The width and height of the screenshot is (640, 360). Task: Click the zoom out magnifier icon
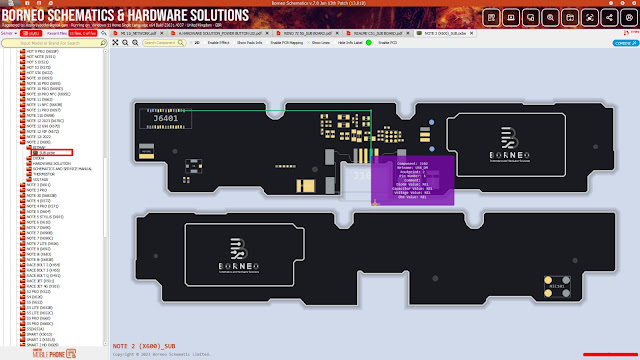(x=125, y=42)
